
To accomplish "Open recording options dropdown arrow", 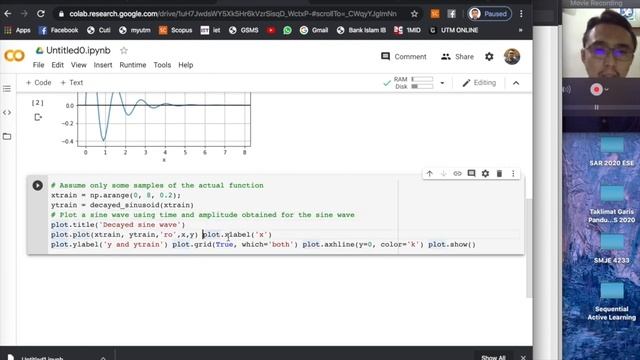I will click(x=607, y=89).
